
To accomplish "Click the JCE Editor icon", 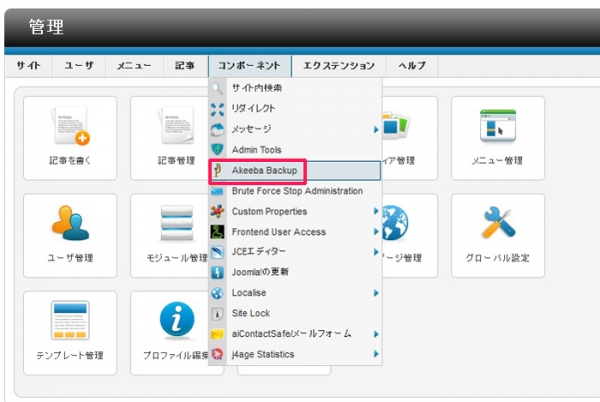I will tap(217, 252).
